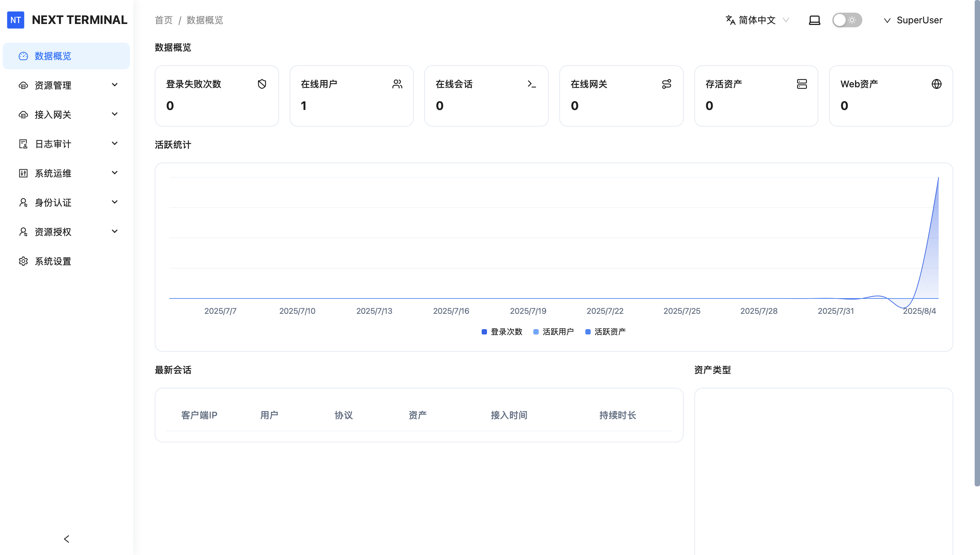Toggle the light/dark theme switch
Screen dimensions: 980x555
[847, 20]
